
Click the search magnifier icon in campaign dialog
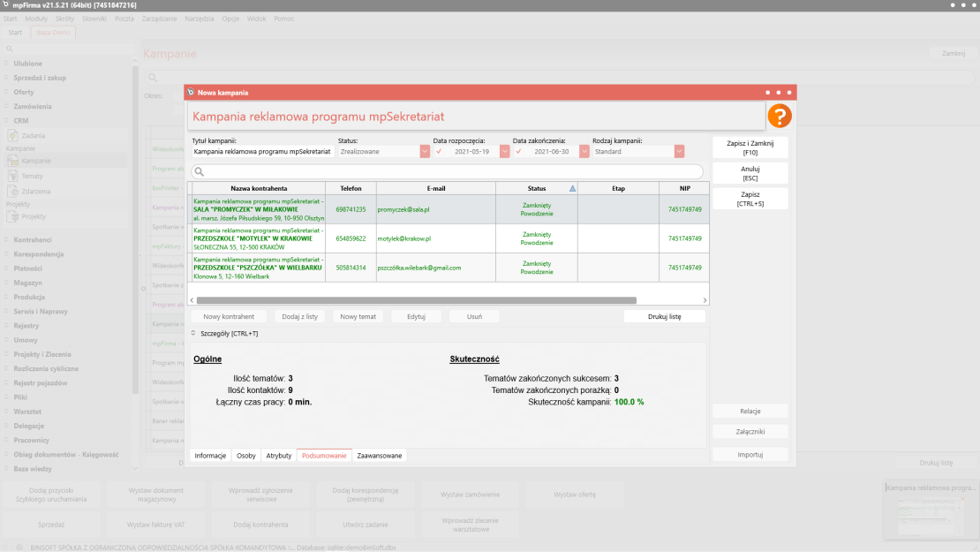click(x=200, y=172)
